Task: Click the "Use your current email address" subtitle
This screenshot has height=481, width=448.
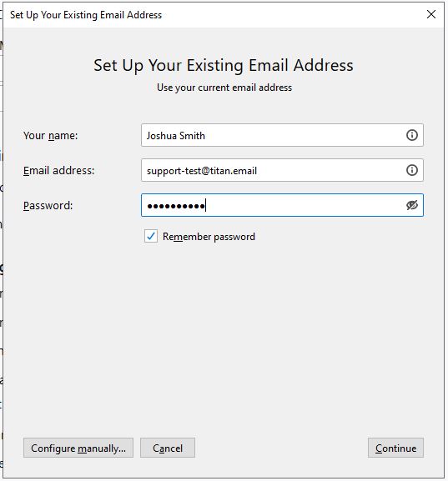Action: 224,88
